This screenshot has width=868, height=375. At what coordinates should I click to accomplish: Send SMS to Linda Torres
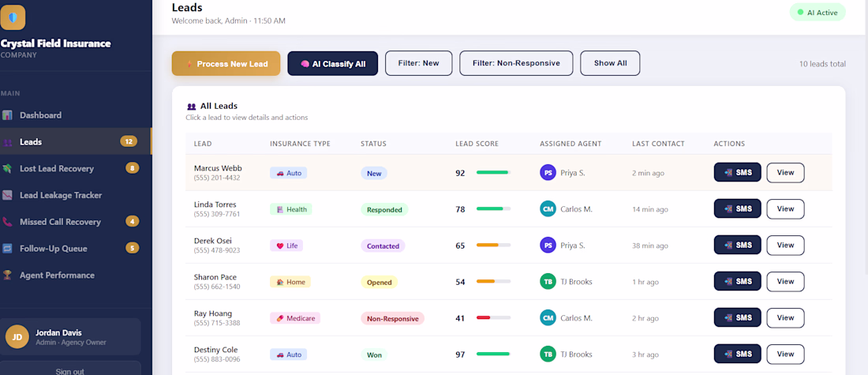[x=737, y=209]
